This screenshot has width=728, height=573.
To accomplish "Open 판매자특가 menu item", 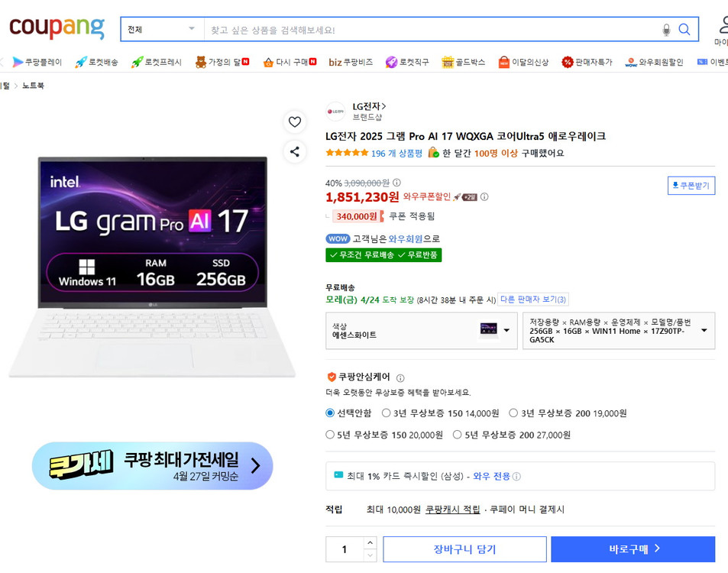I will coord(587,62).
